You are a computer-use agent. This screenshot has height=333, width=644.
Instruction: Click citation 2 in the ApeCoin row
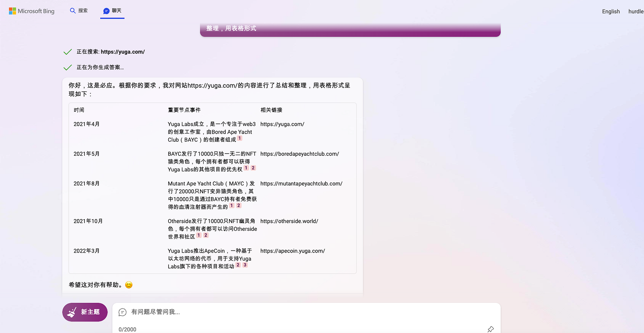[x=238, y=265]
